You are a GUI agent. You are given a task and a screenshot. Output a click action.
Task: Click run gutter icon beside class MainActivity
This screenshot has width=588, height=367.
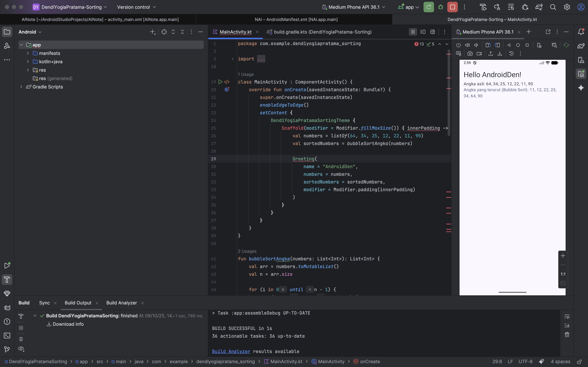pyautogui.click(x=220, y=82)
